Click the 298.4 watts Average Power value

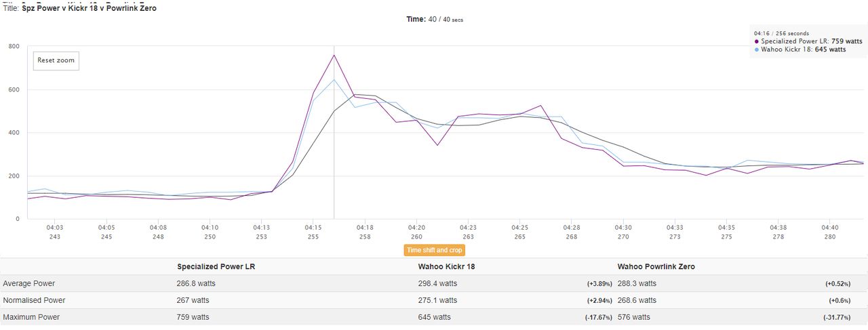pos(437,283)
